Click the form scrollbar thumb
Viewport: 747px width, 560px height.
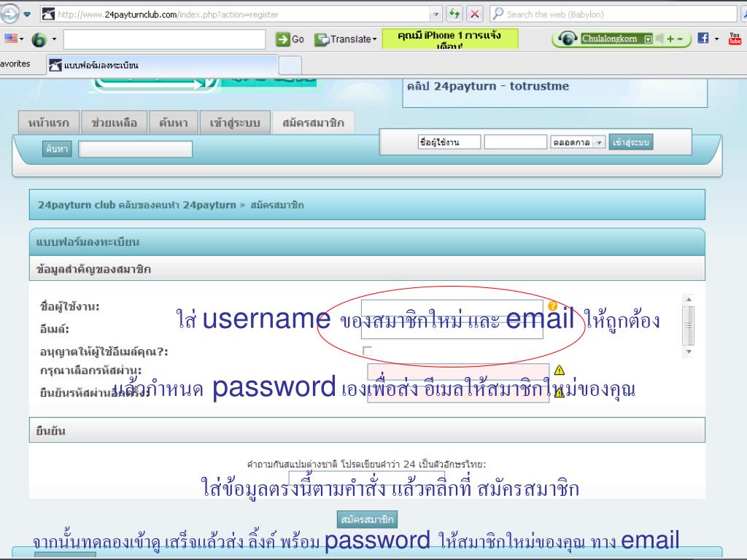click(689, 326)
